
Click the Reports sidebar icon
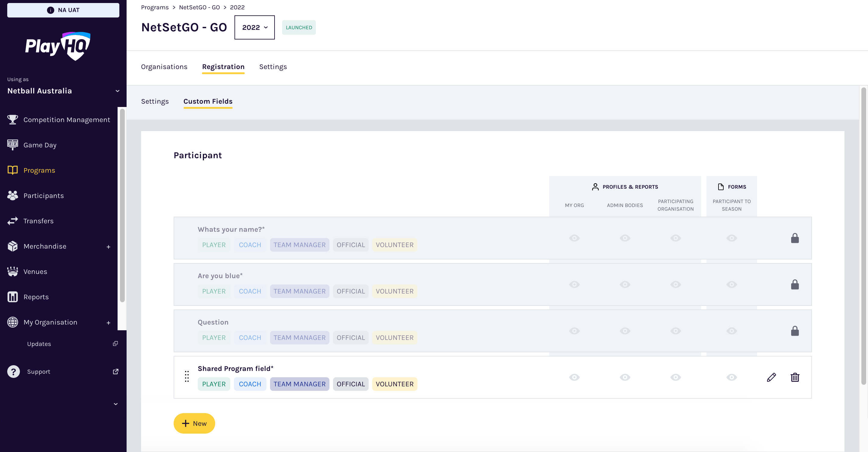click(x=12, y=297)
